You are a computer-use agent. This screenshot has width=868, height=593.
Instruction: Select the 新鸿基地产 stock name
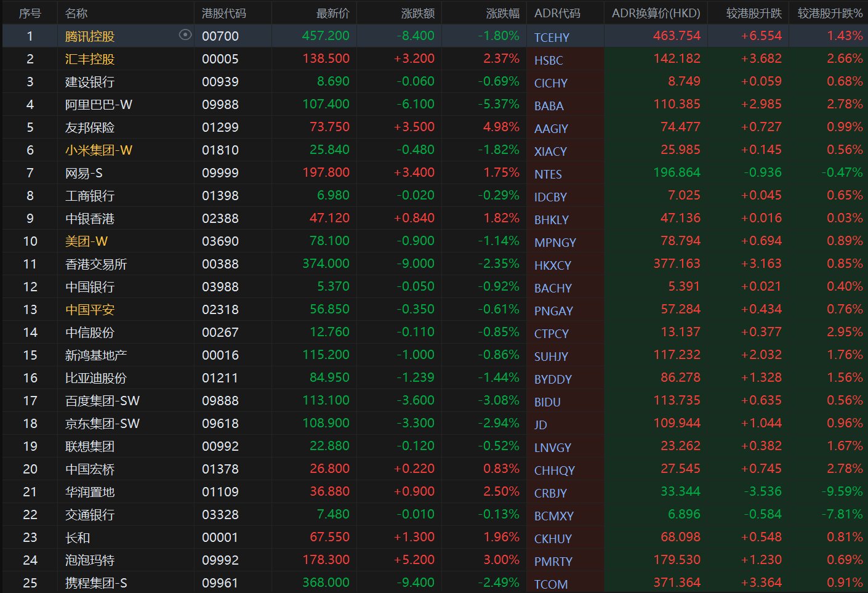coord(96,355)
